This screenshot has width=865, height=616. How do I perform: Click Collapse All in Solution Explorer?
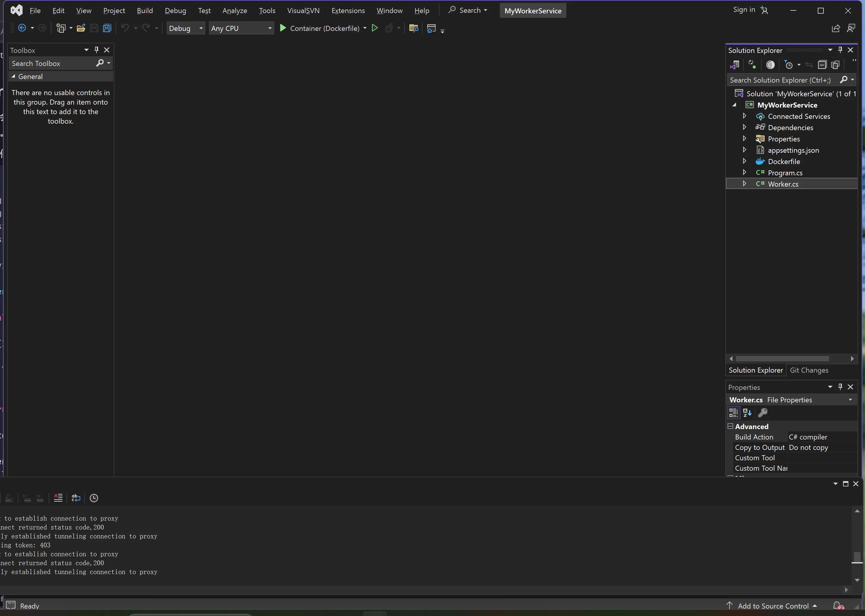point(822,65)
